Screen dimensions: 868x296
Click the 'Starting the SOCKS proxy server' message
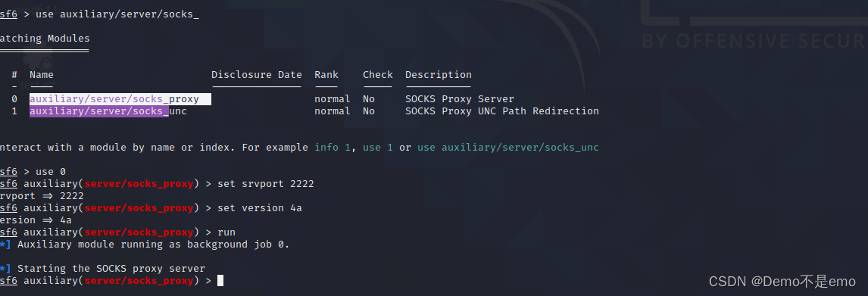tap(111, 269)
